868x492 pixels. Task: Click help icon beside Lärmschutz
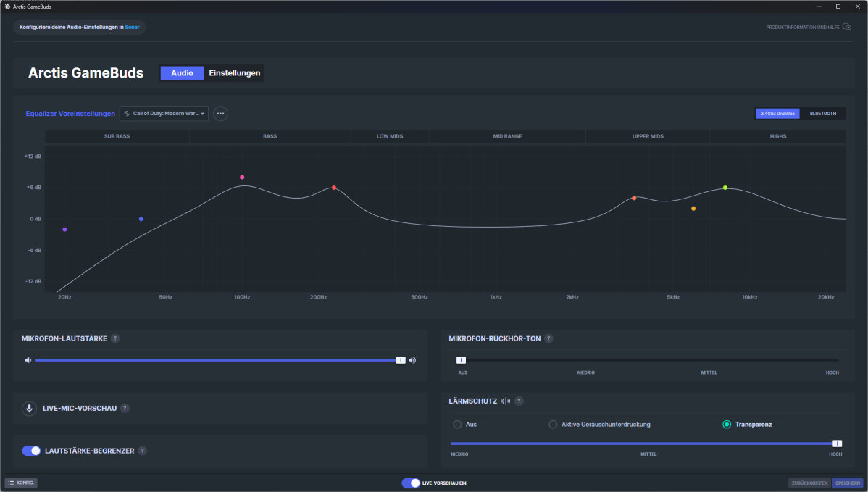[x=519, y=401]
